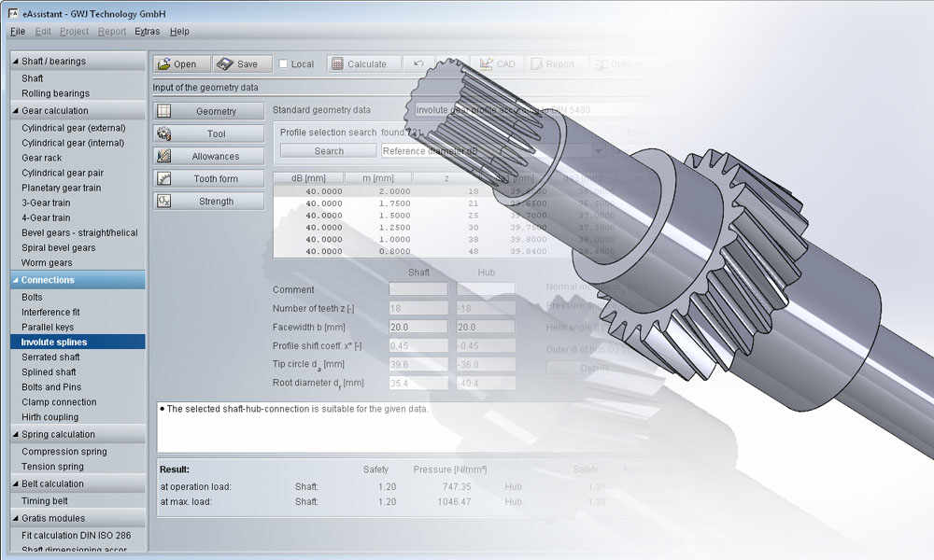Click the shaft Facewidth b input field
Image resolution: width=934 pixels, height=560 pixels.
(417, 327)
